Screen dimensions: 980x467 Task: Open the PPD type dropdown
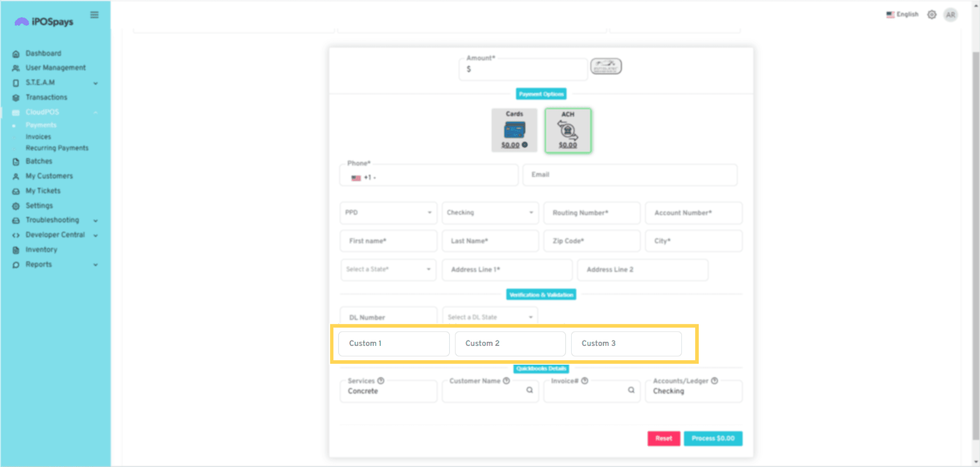(x=388, y=213)
